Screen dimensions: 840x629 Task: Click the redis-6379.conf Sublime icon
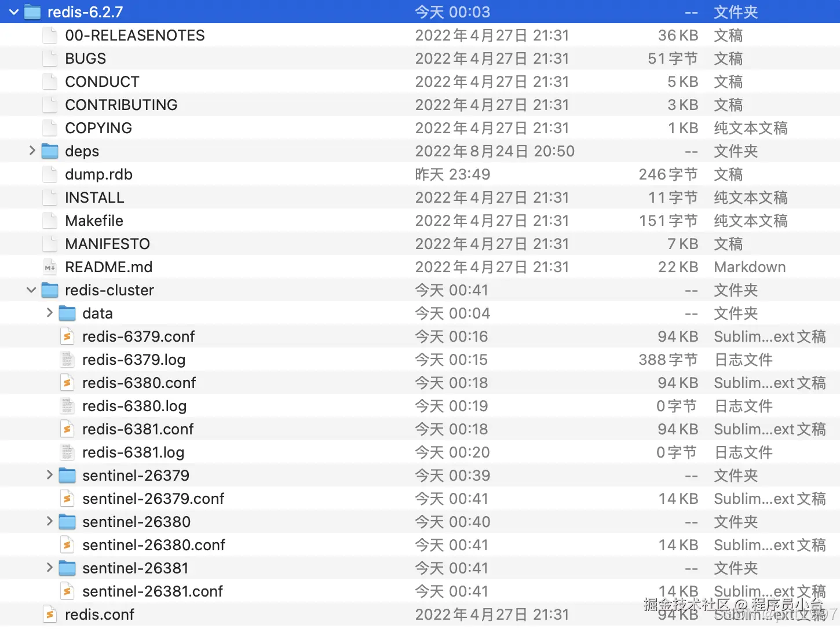click(68, 337)
